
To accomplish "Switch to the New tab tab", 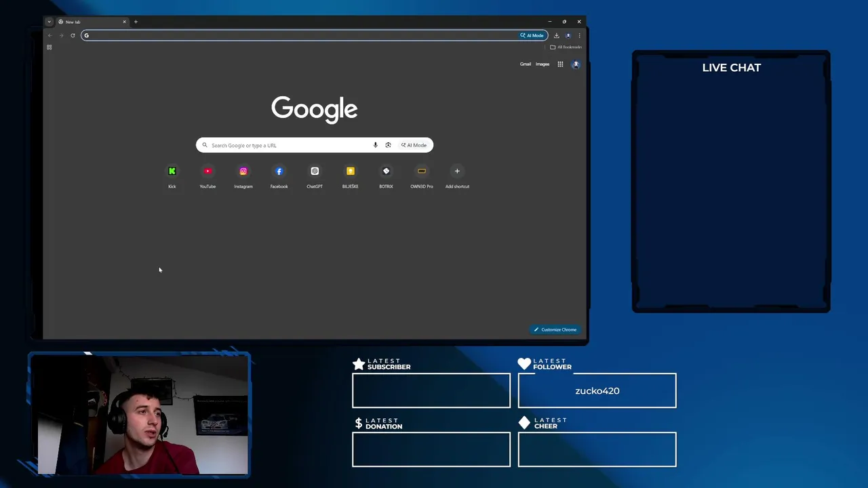I will click(92, 22).
